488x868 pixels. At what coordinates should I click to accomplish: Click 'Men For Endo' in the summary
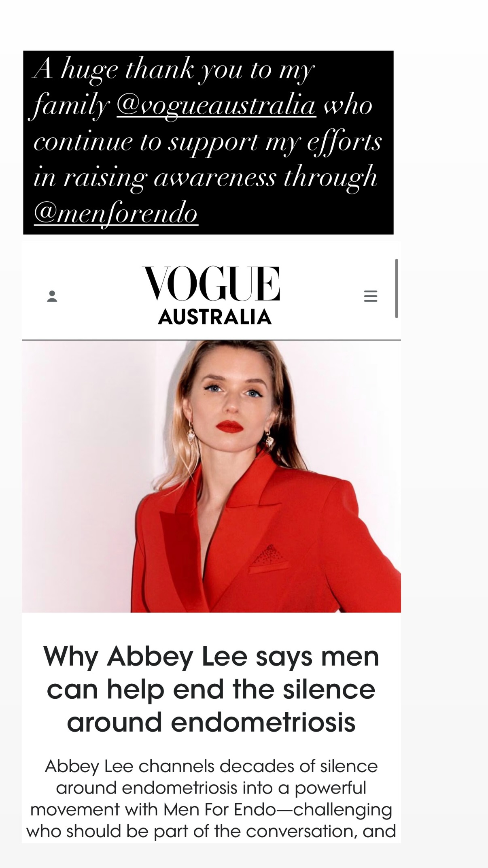pos(220,809)
